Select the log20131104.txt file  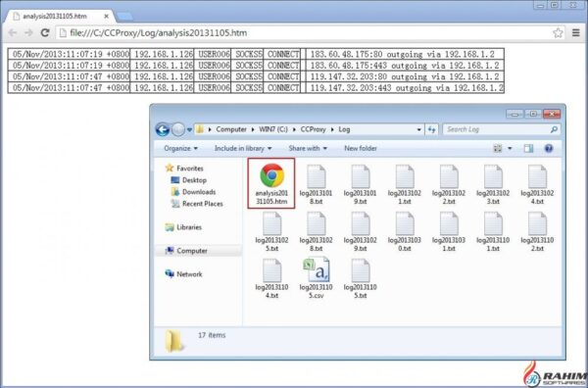[271, 278]
